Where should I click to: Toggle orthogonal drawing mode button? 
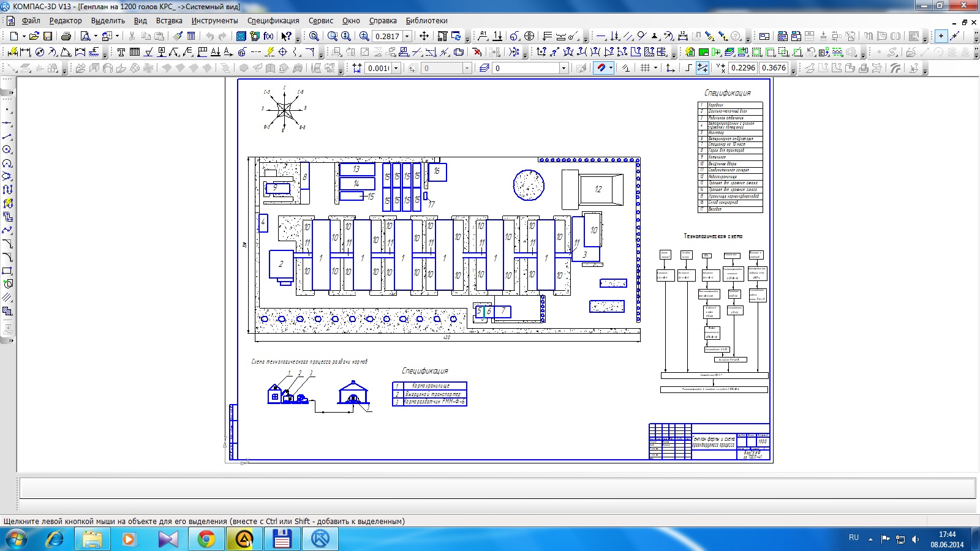[688, 68]
